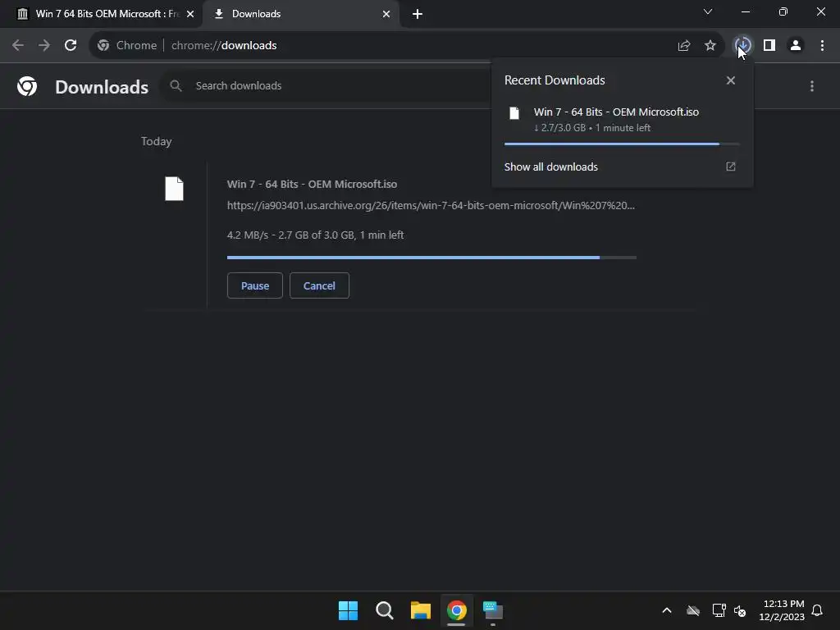The height and width of the screenshot is (630, 840).
Task: Click the popup download progress bar
Action: coord(622,144)
